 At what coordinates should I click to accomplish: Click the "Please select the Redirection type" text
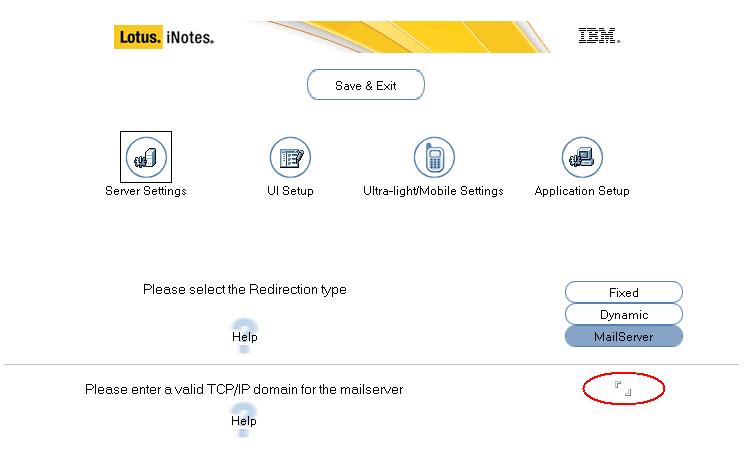[245, 289]
